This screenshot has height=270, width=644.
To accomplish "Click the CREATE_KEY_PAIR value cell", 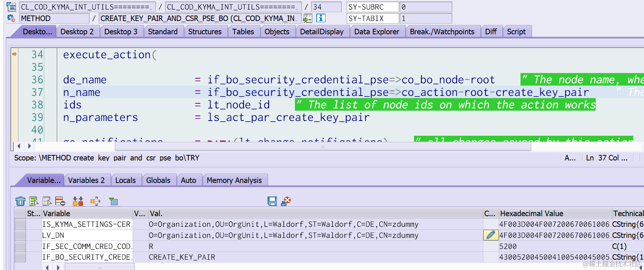I will tap(316, 257).
